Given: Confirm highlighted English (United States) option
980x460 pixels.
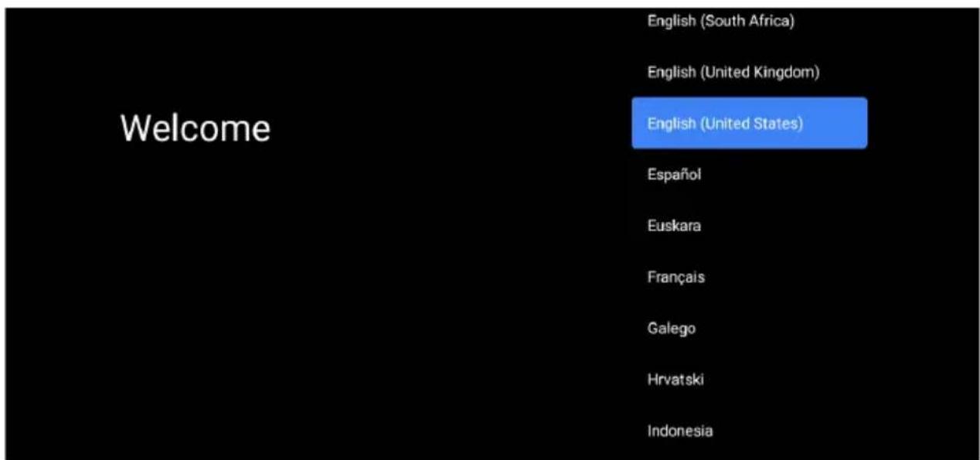Looking at the screenshot, I should pos(749,123).
